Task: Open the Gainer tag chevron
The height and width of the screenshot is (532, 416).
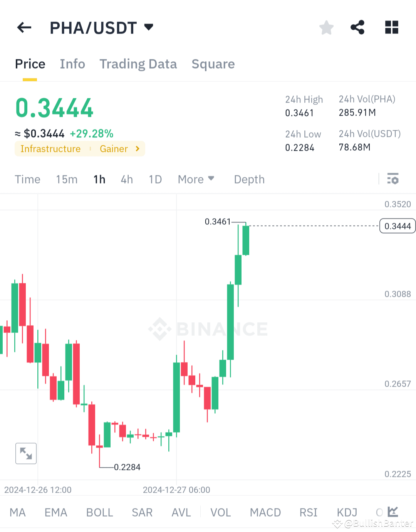Action: coord(138,149)
